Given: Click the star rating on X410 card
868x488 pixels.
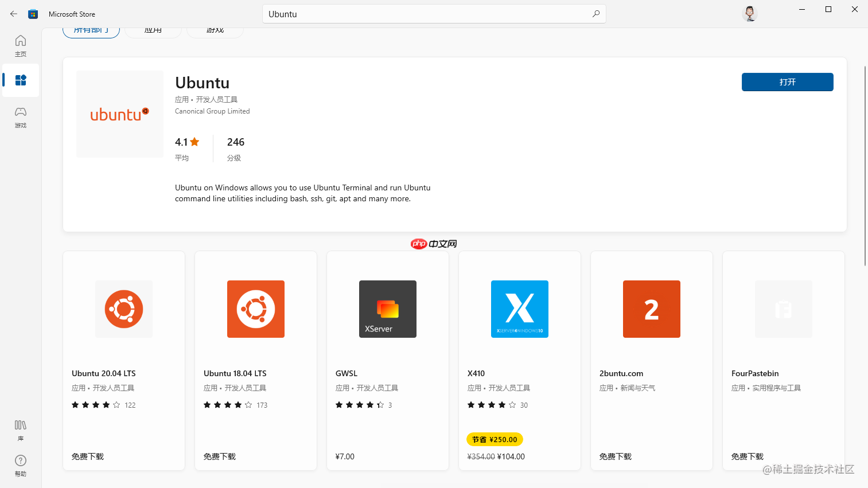Looking at the screenshot, I should (x=492, y=405).
